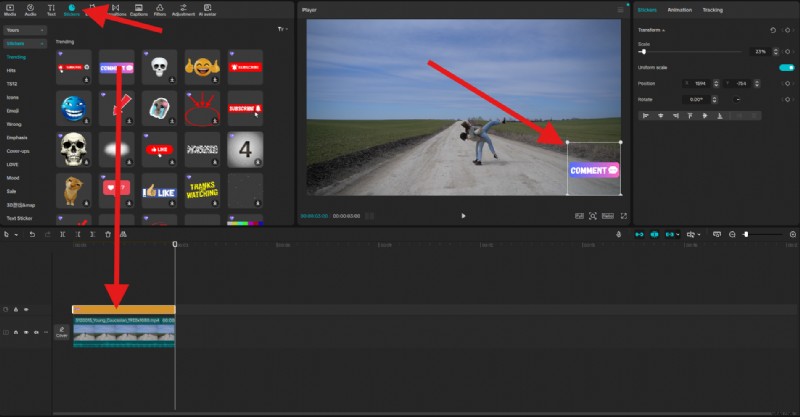The width and height of the screenshot is (800, 417).
Task: Download the white skull emoji sticker
Action: point(172,80)
